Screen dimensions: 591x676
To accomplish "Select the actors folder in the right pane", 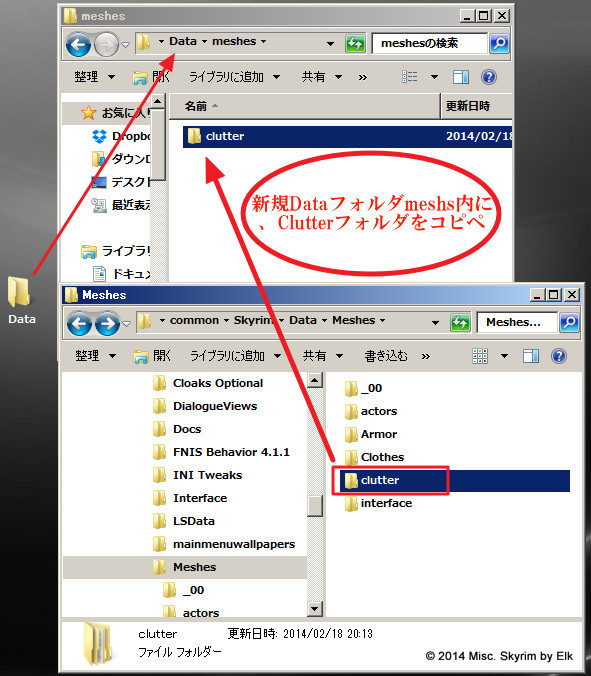I will tap(371, 411).
